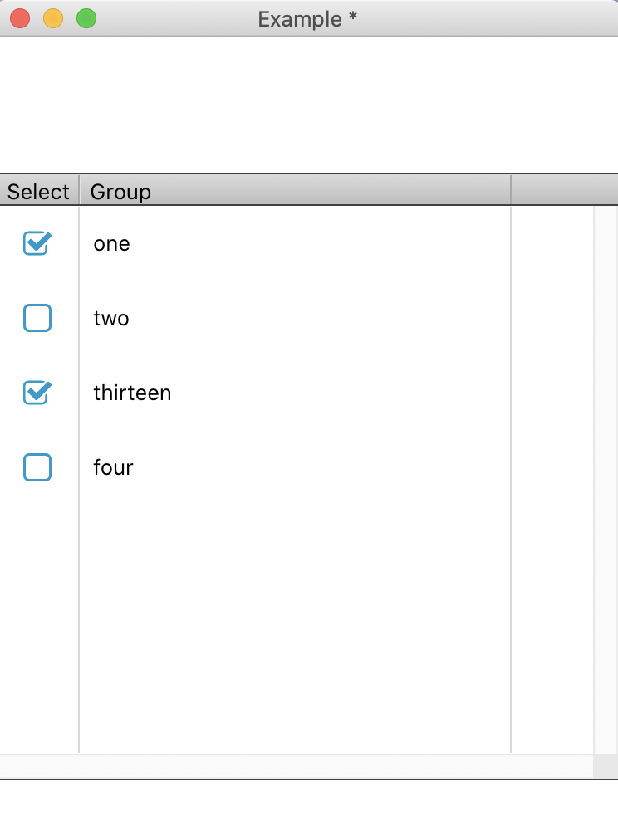Select the "two" group cell

111,319
